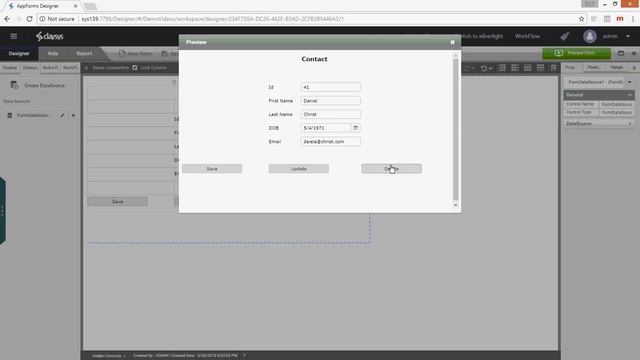Bookmark this page with the star icon

pyautogui.click(x=581, y=19)
